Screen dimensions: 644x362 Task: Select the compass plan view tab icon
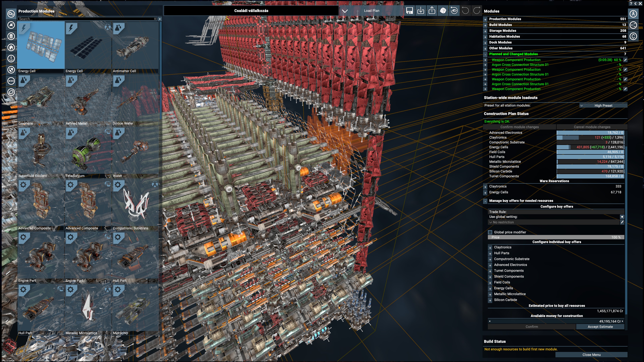point(633,14)
